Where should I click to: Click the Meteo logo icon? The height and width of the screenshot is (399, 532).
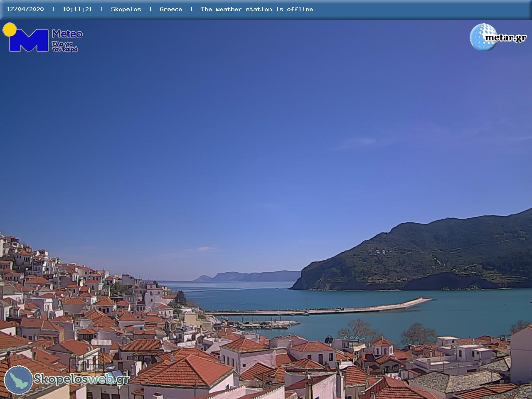(x=26, y=37)
